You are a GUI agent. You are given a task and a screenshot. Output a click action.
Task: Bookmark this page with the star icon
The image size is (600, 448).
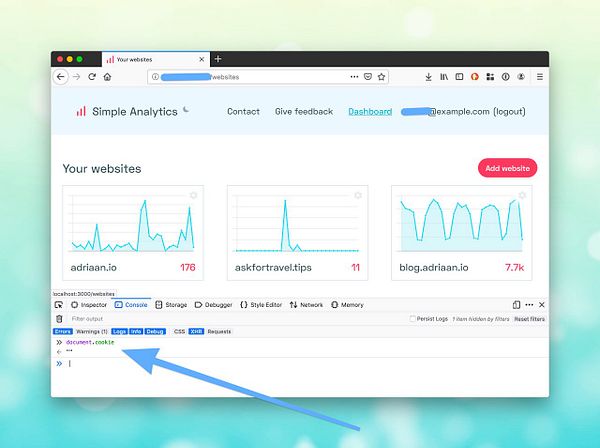point(381,77)
